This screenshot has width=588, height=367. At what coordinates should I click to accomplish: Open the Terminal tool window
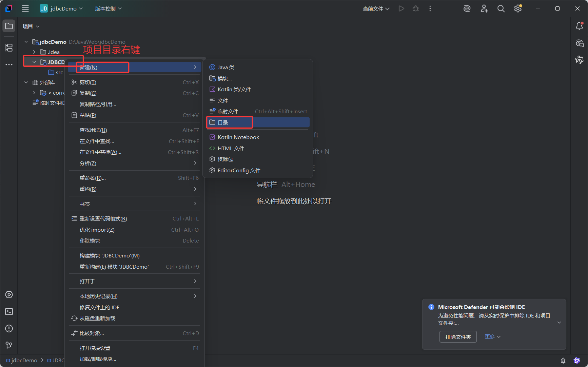(9, 311)
